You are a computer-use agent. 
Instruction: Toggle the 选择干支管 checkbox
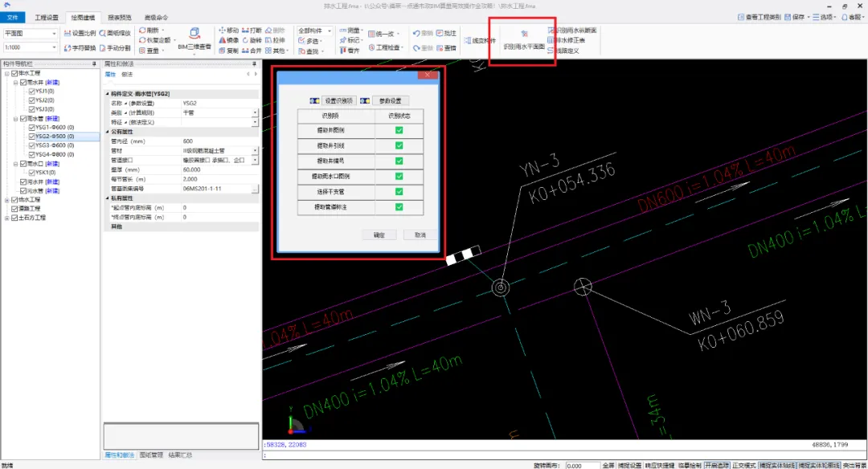tap(399, 191)
